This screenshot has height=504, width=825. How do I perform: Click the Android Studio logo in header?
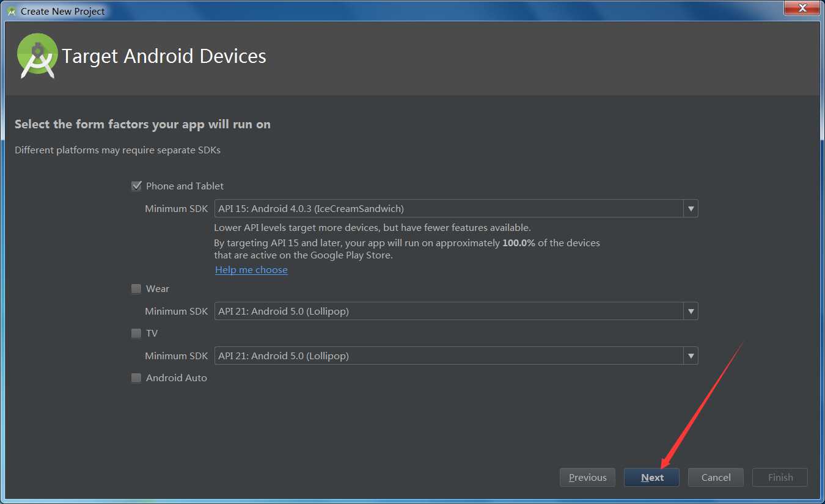coord(38,56)
